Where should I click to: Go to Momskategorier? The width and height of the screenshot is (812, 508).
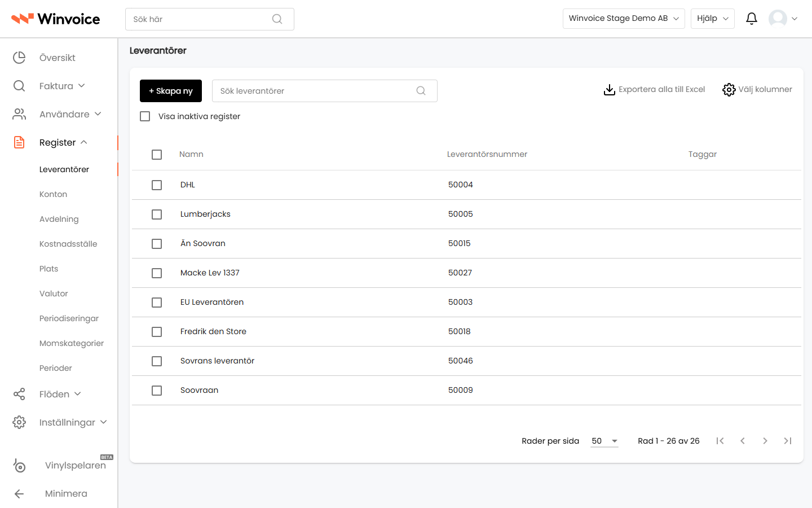[72, 343]
